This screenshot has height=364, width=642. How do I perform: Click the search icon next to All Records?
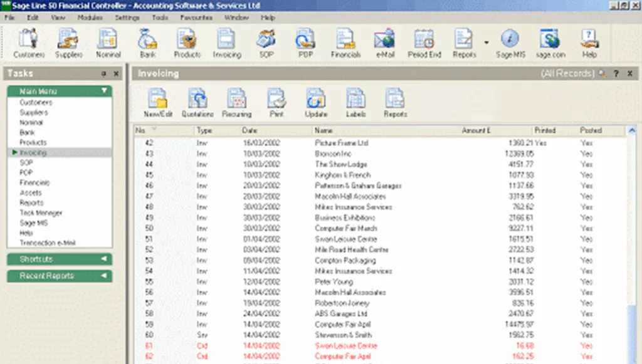602,74
